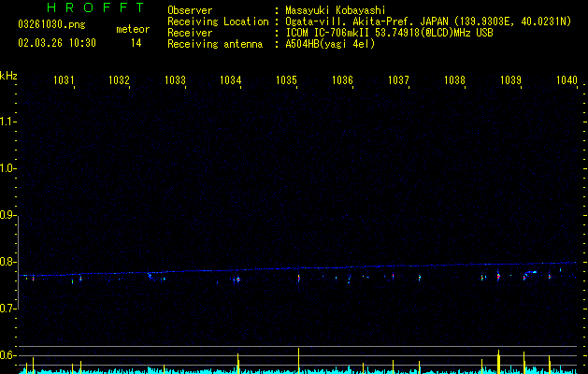Click the Receiving Location label
This screenshot has width=588, height=374.
tap(218, 22)
